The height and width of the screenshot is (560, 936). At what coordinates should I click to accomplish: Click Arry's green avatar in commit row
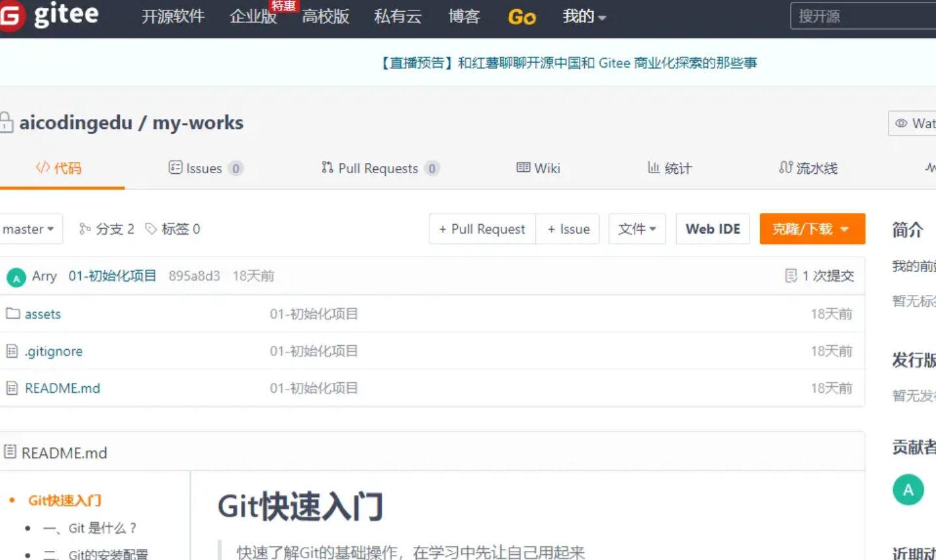pos(16,277)
